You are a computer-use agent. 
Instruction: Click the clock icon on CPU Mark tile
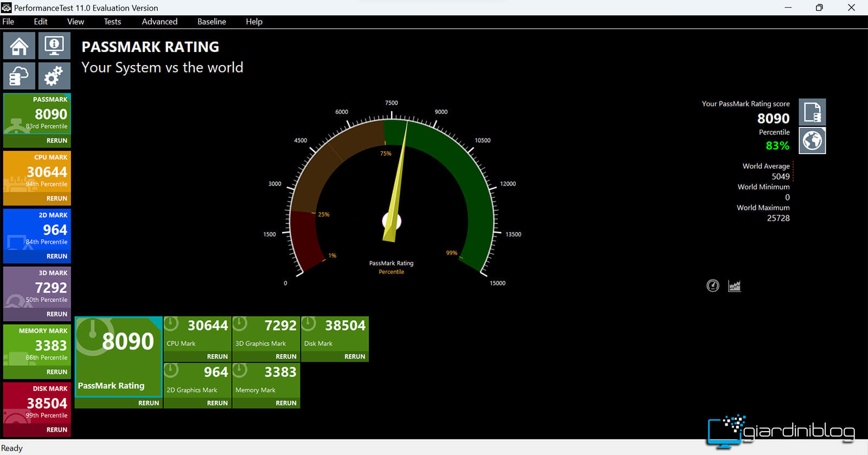(171, 324)
